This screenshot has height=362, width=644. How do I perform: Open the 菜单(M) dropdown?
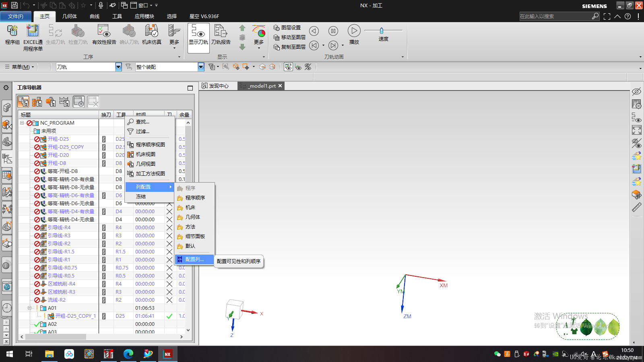tap(20, 67)
